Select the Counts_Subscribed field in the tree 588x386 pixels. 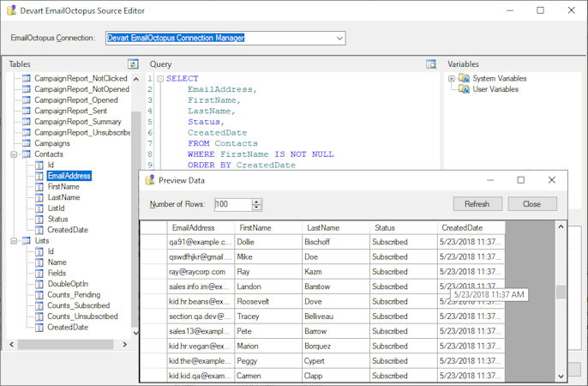[78, 305]
